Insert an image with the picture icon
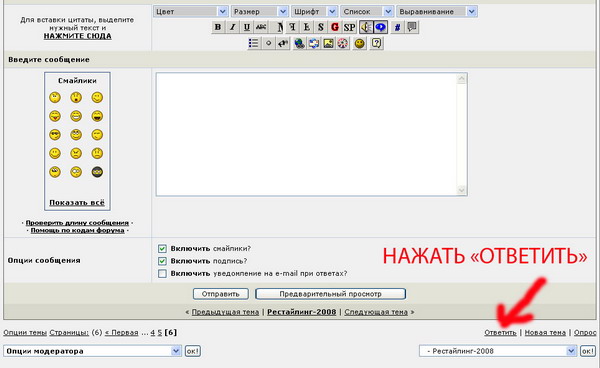 pos(328,43)
